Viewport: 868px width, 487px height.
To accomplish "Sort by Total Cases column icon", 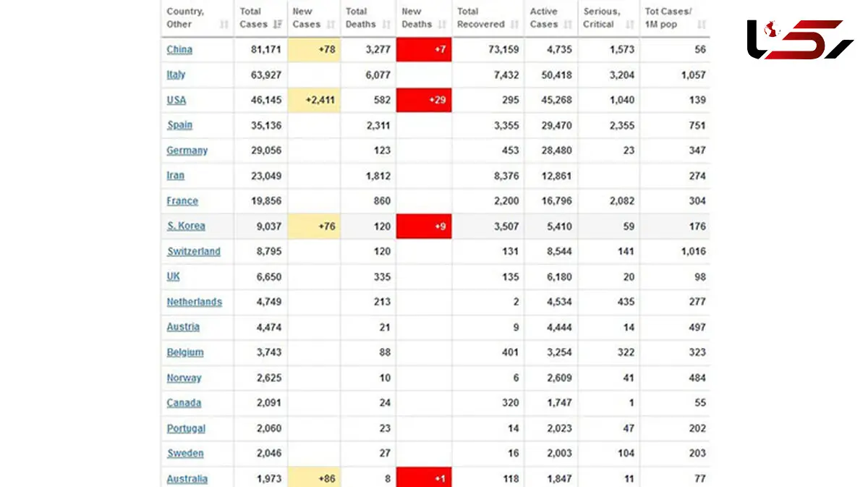I will 278,25.
